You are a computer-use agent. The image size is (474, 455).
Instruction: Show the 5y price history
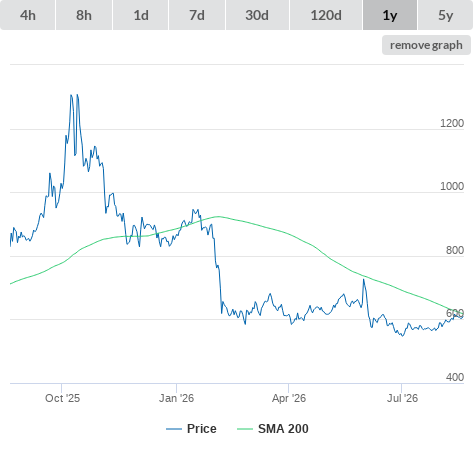tap(445, 15)
